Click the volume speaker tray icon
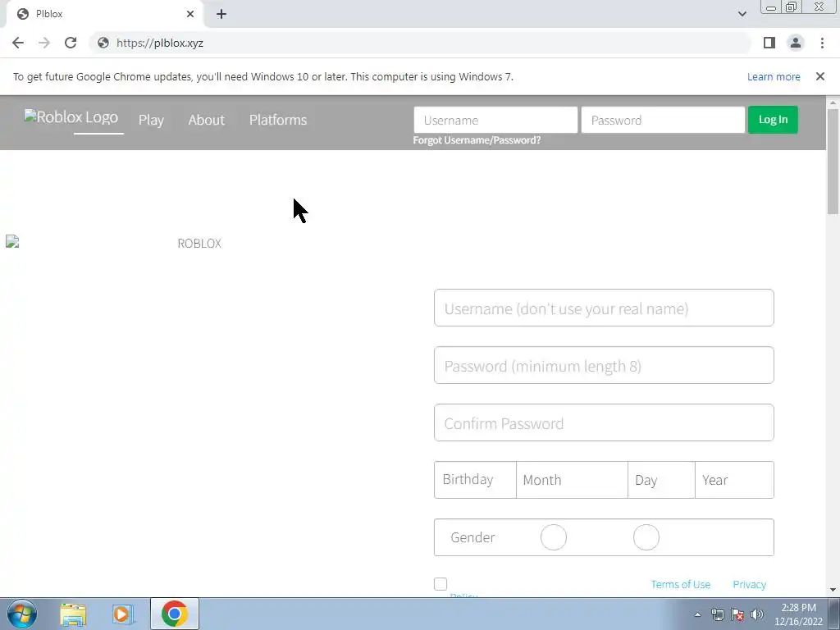Image resolution: width=840 pixels, height=630 pixels. [x=757, y=614]
